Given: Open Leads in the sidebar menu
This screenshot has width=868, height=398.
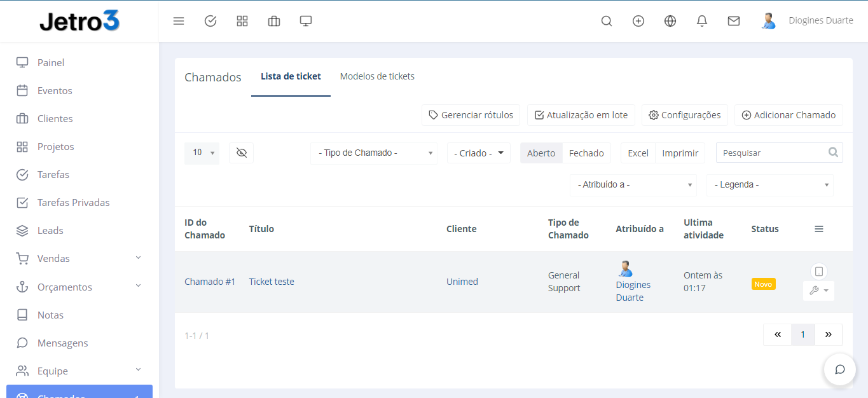Looking at the screenshot, I should (50, 231).
